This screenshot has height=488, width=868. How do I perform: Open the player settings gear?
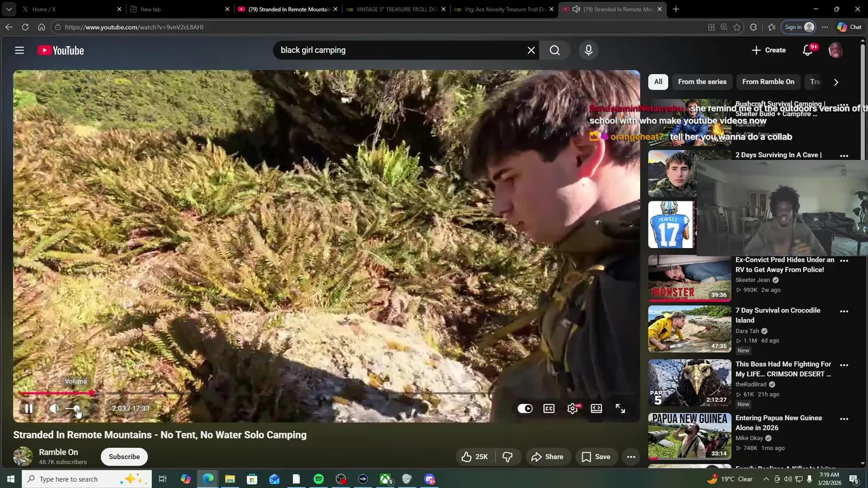(x=573, y=409)
